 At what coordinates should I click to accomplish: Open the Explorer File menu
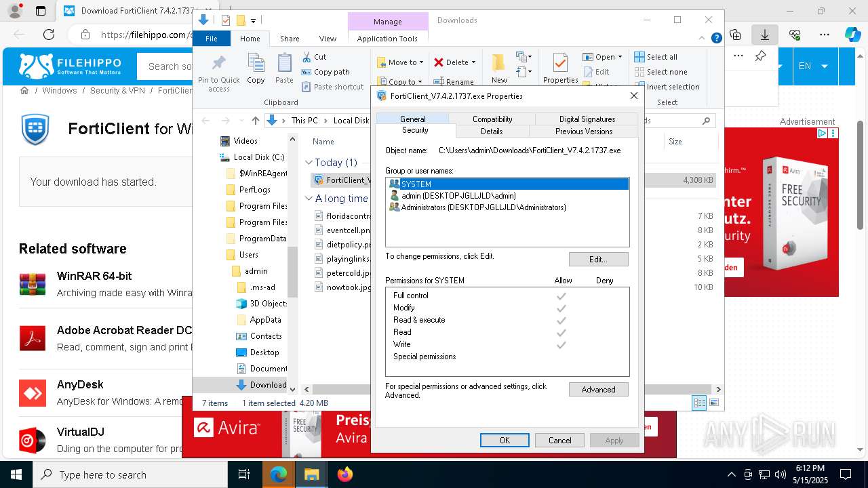click(212, 39)
